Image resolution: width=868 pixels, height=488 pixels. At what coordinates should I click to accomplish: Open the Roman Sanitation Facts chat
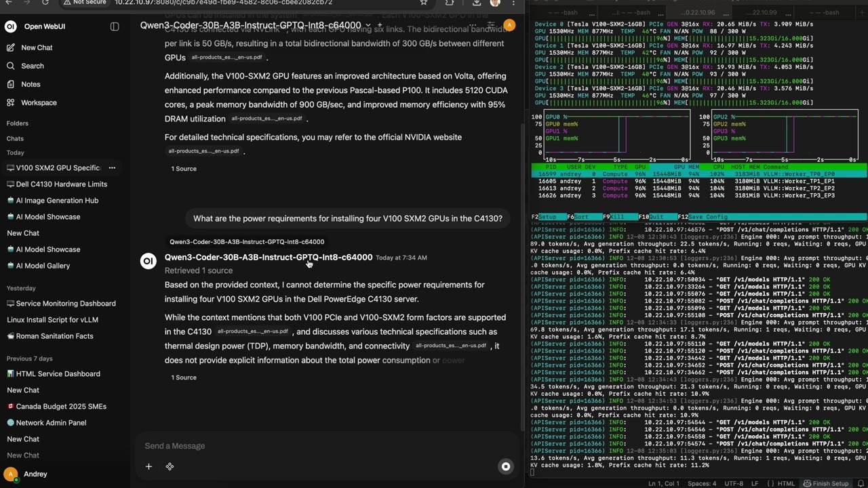[x=54, y=336]
